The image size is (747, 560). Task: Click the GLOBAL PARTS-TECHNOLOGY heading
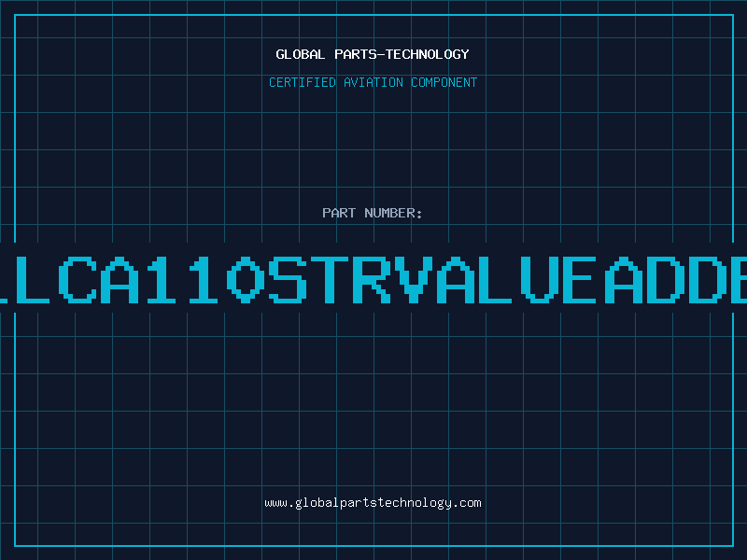click(373, 54)
